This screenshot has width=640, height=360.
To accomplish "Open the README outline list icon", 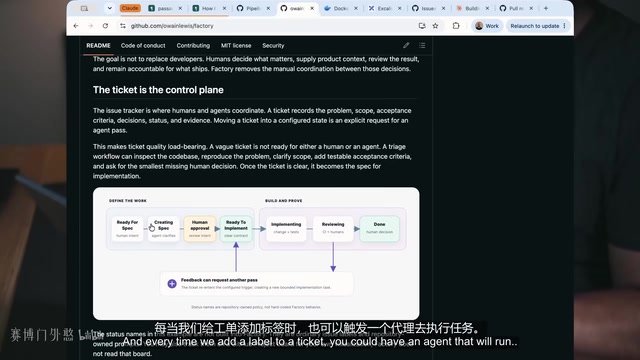I will pyautogui.click(x=422, y=45).
